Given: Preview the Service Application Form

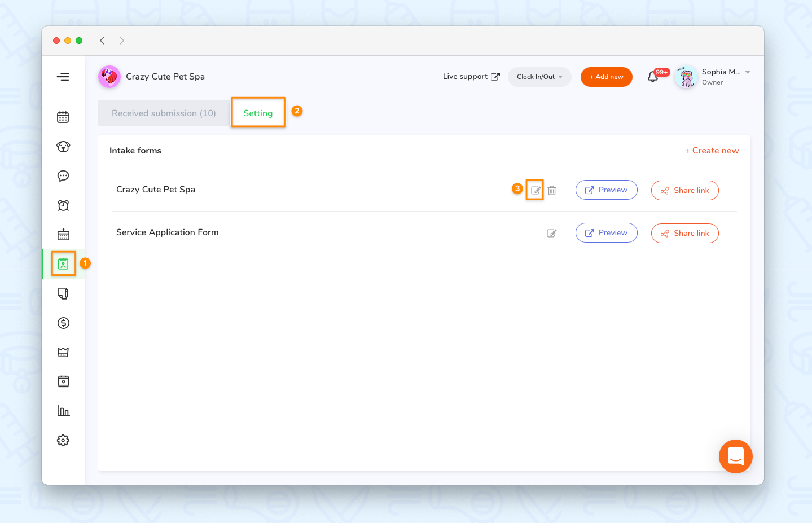Looking at the screenshot, I should pos(607,233).
